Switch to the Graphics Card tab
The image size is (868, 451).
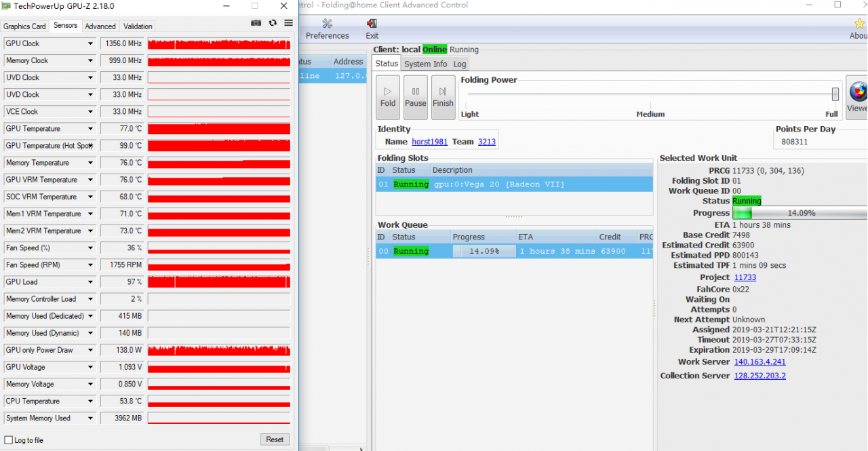tap(24, 26)
